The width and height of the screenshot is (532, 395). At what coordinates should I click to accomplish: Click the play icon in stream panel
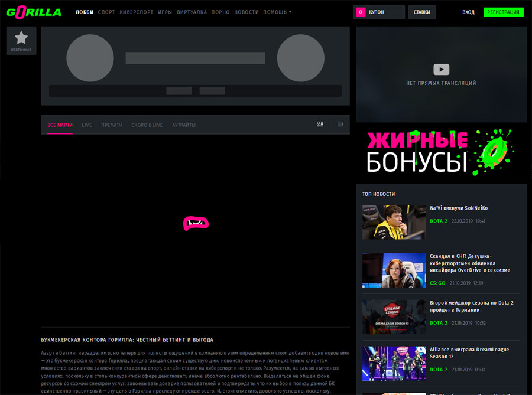[x=441, y=70]
